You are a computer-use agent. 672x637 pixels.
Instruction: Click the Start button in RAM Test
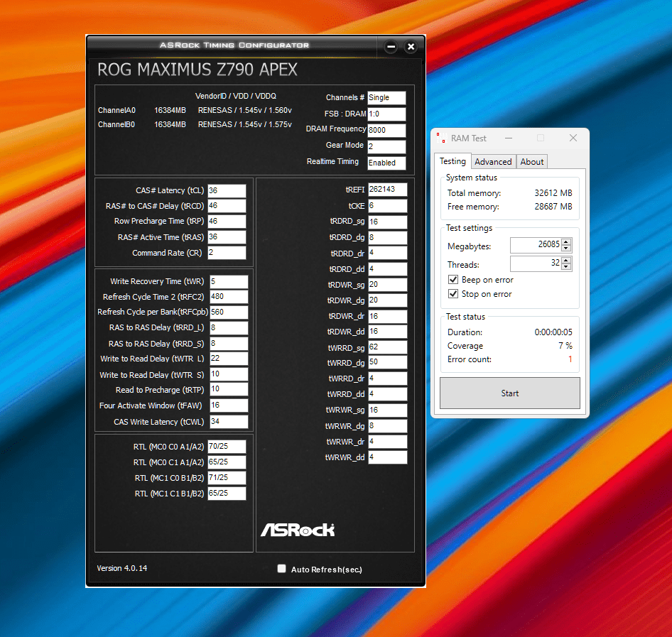click(x=509, y=393)
